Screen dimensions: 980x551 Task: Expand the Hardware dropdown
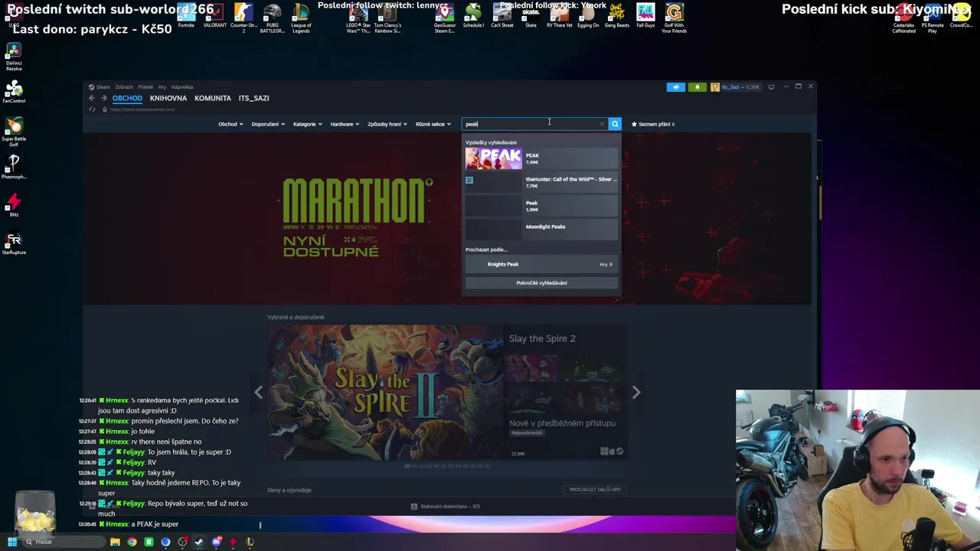345,124
